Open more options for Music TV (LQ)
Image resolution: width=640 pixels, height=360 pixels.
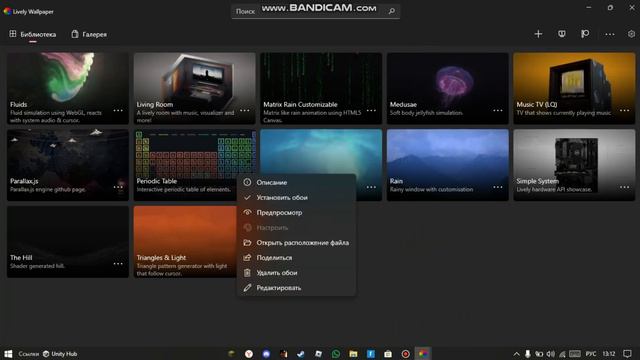tap(624, 111)
